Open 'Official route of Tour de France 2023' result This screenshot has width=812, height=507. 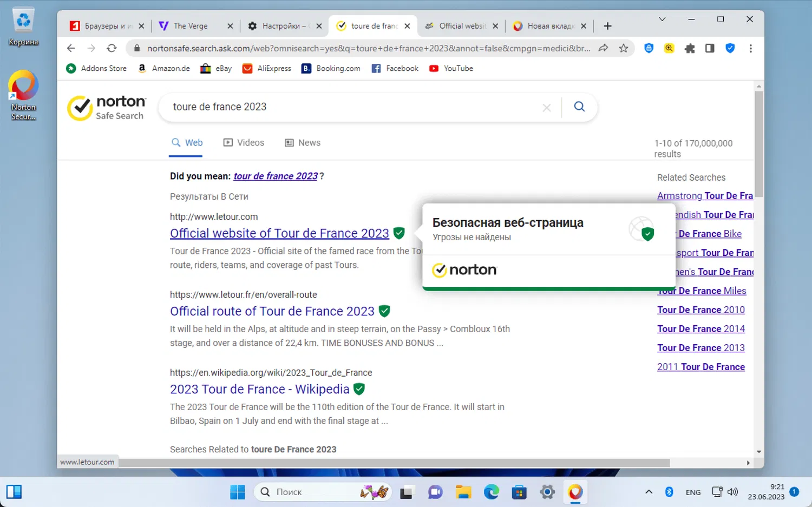tap(272, 311)
